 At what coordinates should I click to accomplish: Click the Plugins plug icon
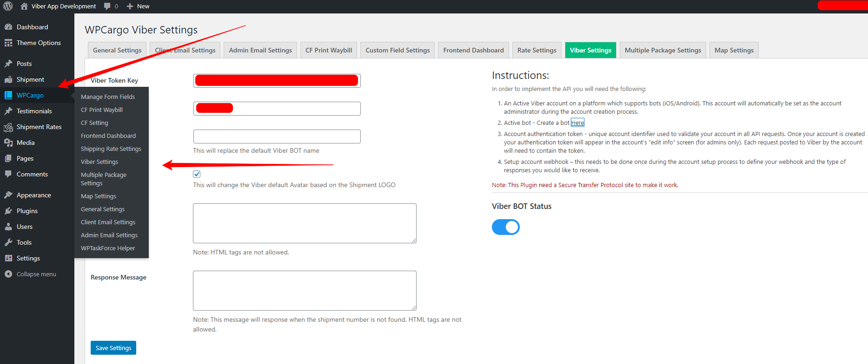click(x=8, y=211)
